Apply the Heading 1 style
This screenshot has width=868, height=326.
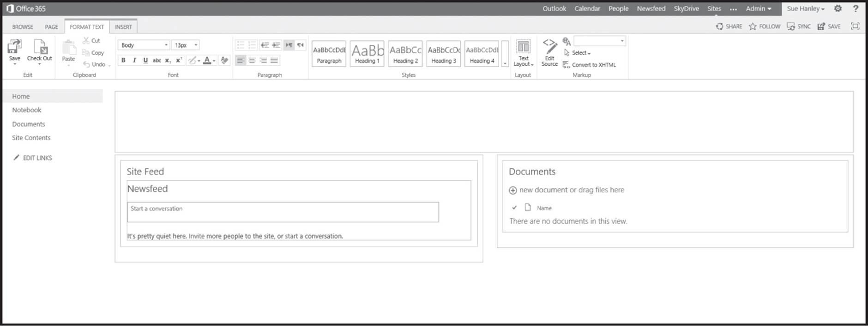pos(367,54)
